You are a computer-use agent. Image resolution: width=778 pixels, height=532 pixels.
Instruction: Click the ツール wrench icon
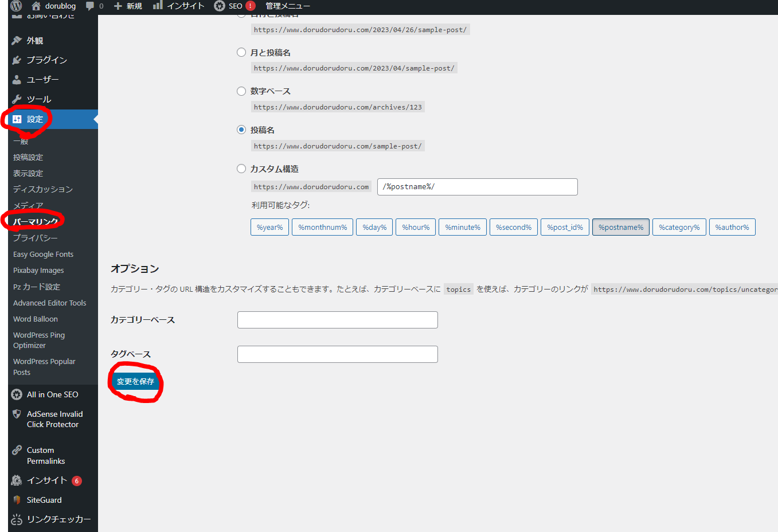click(x=17, y=99)
